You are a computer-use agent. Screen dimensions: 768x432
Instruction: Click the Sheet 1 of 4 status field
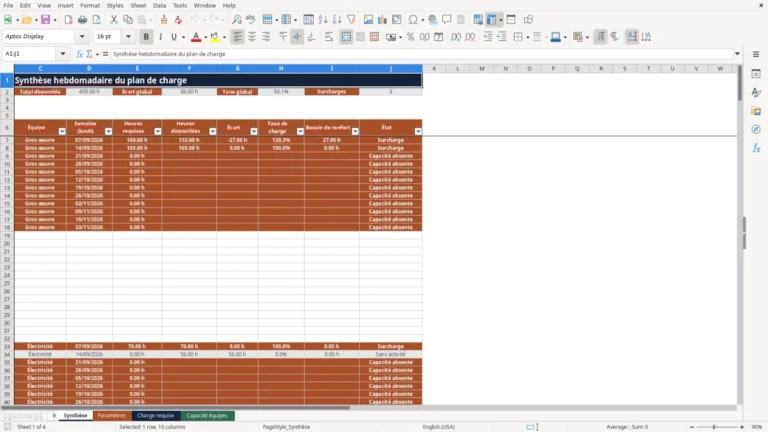31,427
